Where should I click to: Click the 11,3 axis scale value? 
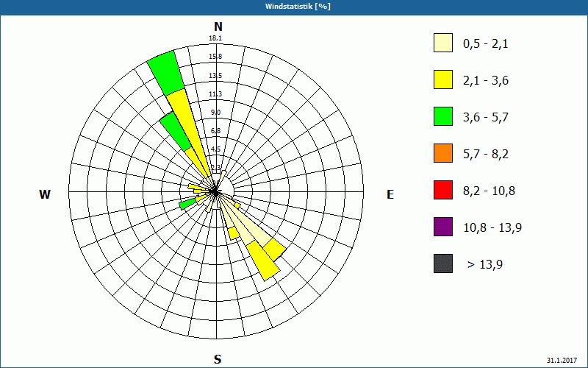pyautogui.click(x=215, y=94)
